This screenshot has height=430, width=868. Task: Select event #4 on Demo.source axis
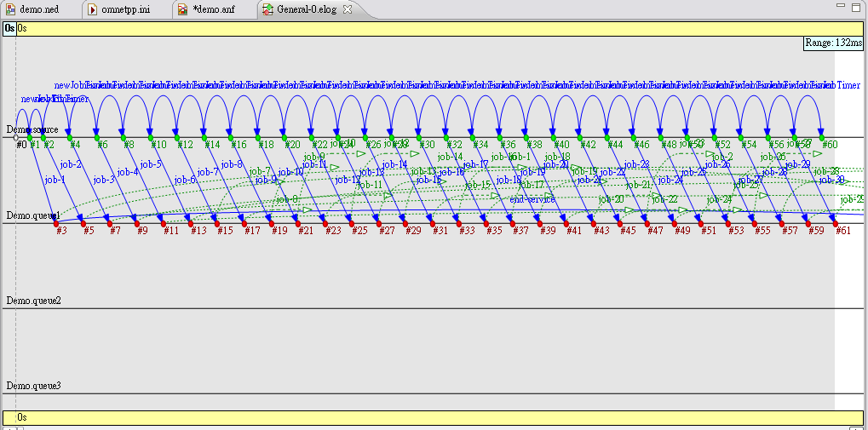pos(69,137)
